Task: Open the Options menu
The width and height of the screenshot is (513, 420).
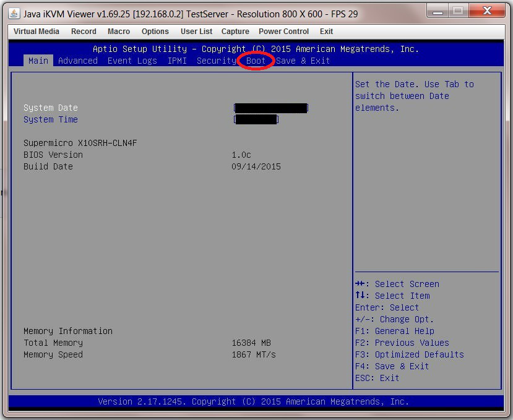Action: [x=155, y=31]
